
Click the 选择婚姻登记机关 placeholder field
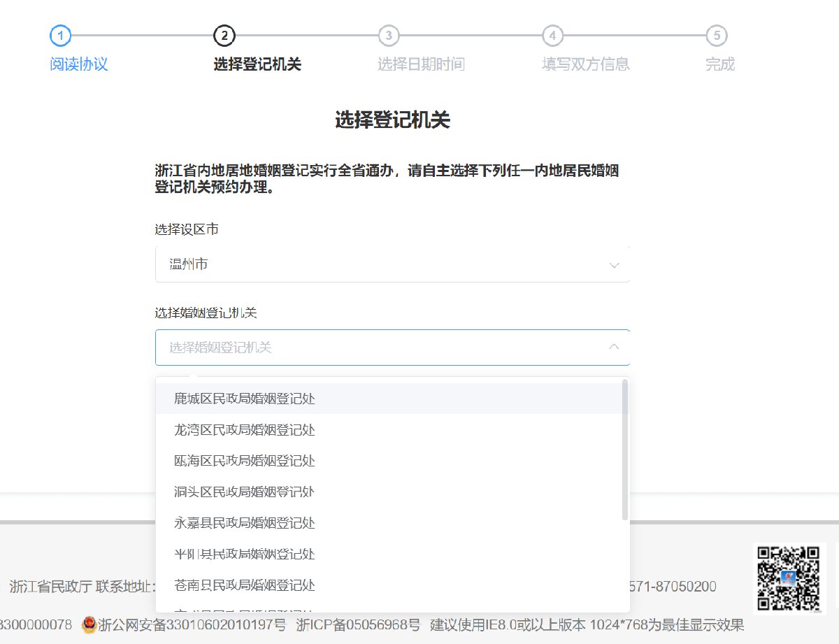[378, 348]
